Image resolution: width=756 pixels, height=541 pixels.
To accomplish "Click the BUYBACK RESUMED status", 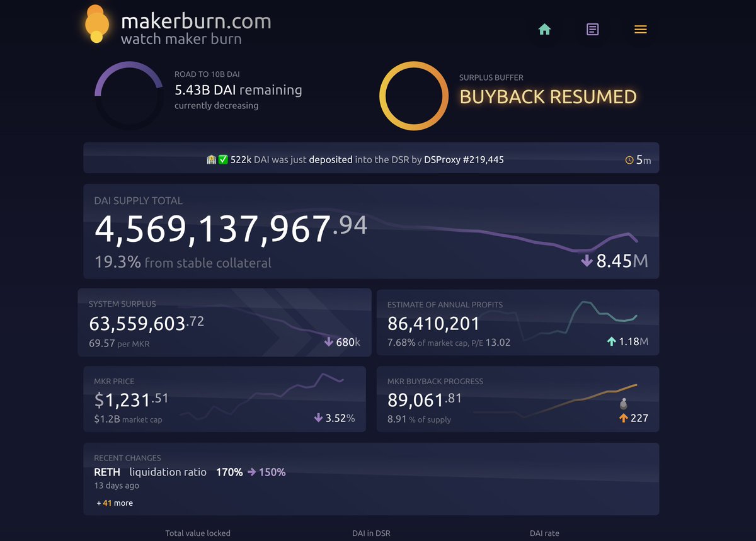I will [548, 96].
